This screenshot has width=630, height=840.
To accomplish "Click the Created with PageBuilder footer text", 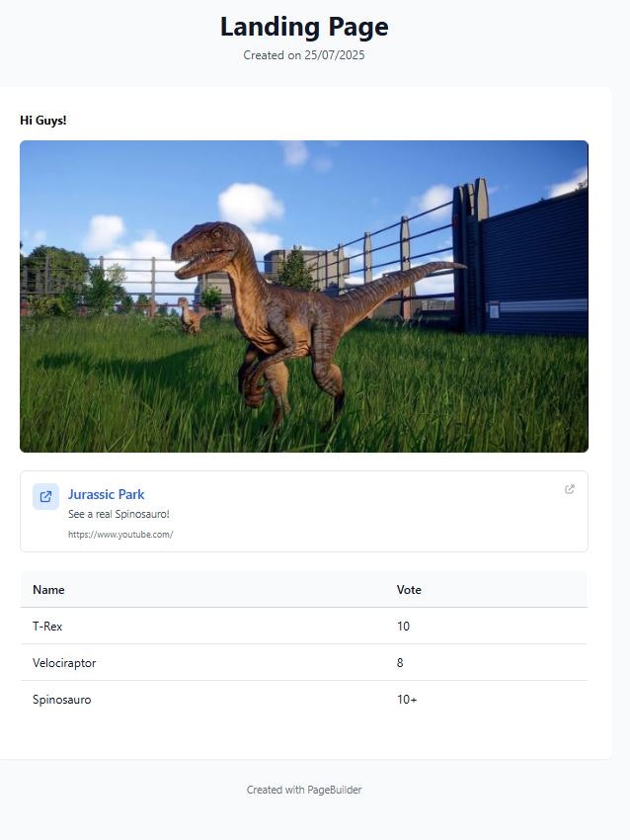I will 304,790.
